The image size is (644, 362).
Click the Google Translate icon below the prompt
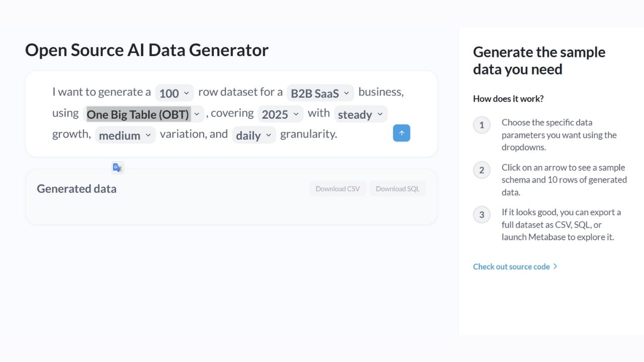pyautogui.click(x=117, y=167)
